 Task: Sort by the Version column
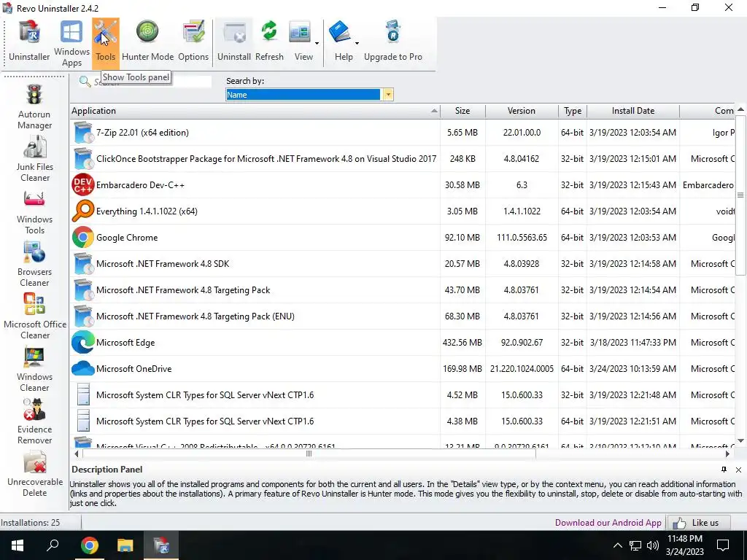click(x=522, y=111)
